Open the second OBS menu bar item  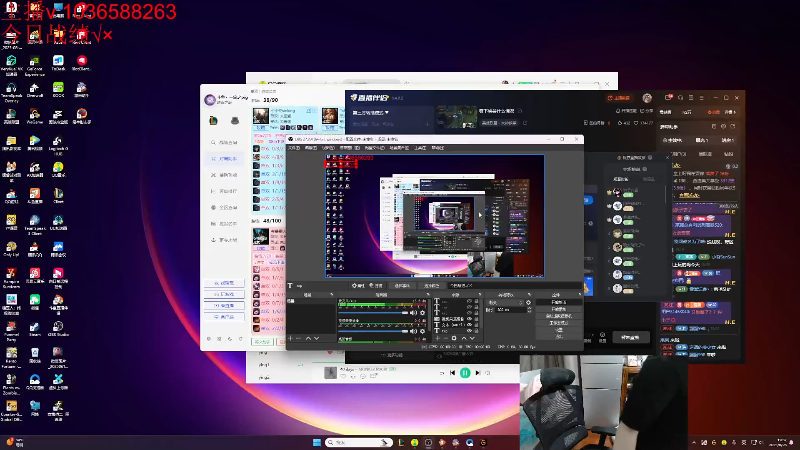click(x=311, y=148)
